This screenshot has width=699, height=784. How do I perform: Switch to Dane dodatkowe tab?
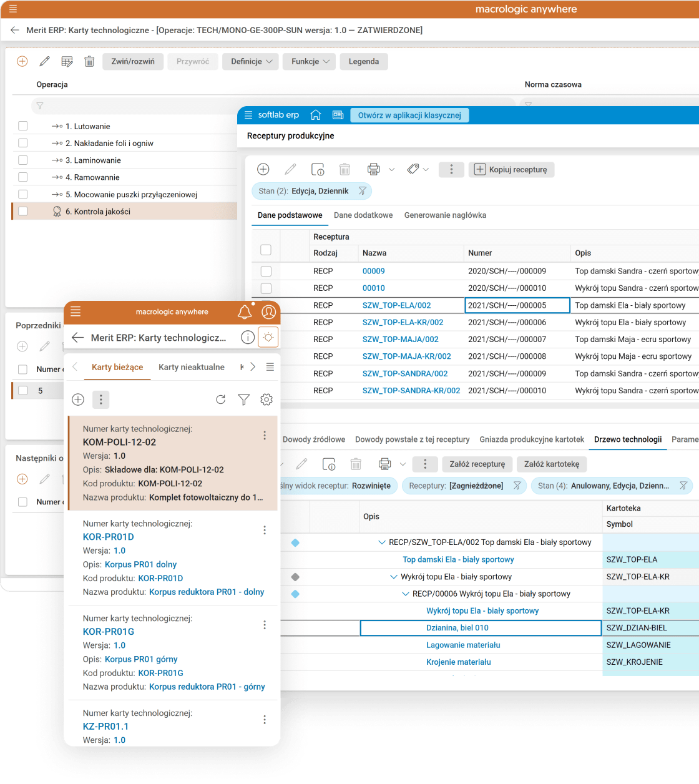pos(363,215)
